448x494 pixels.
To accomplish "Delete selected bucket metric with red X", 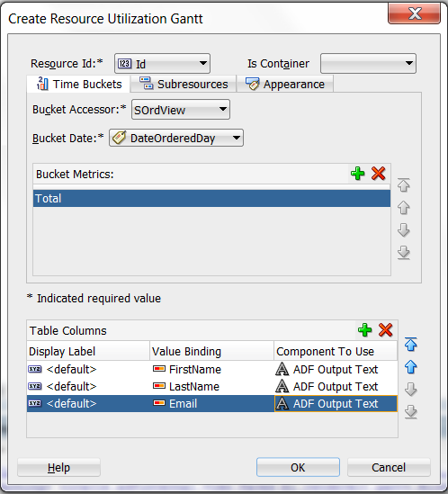I will click(x=378, y=174).
